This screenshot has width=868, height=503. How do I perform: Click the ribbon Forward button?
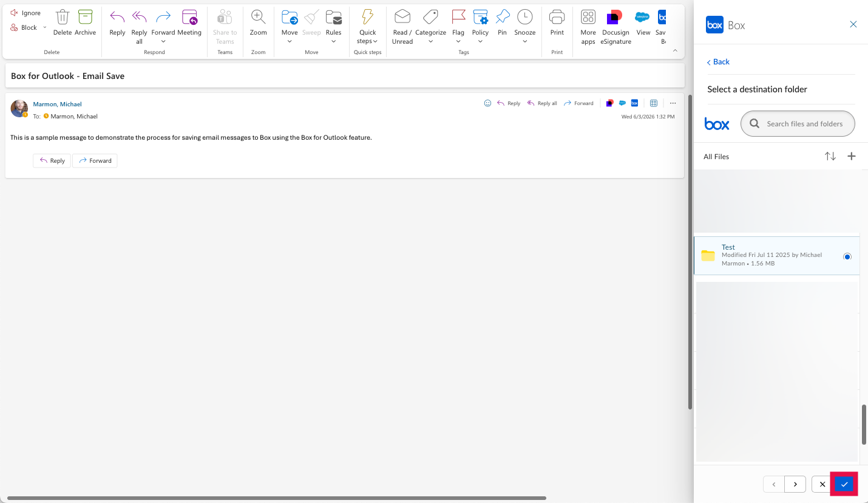coord(163,22)
